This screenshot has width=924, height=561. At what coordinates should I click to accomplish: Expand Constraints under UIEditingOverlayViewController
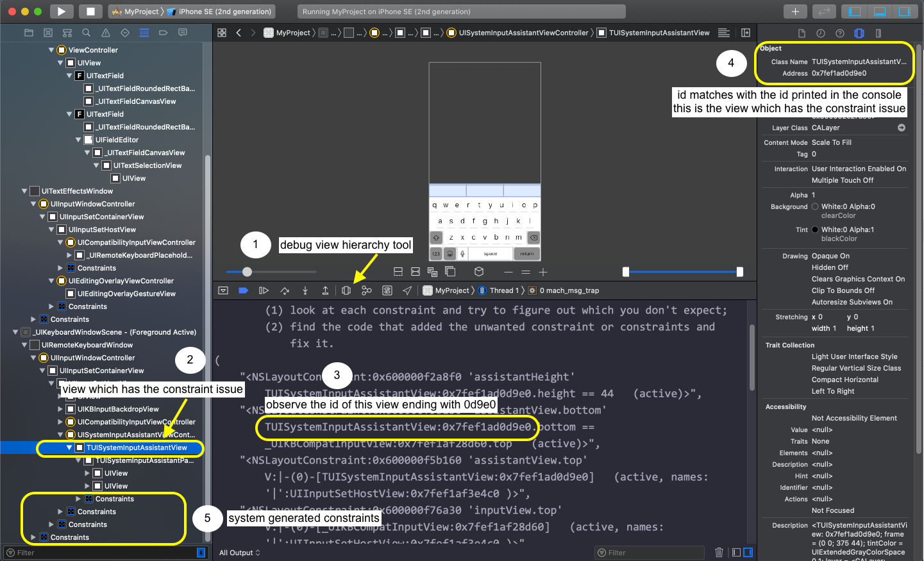click(51, 306)
